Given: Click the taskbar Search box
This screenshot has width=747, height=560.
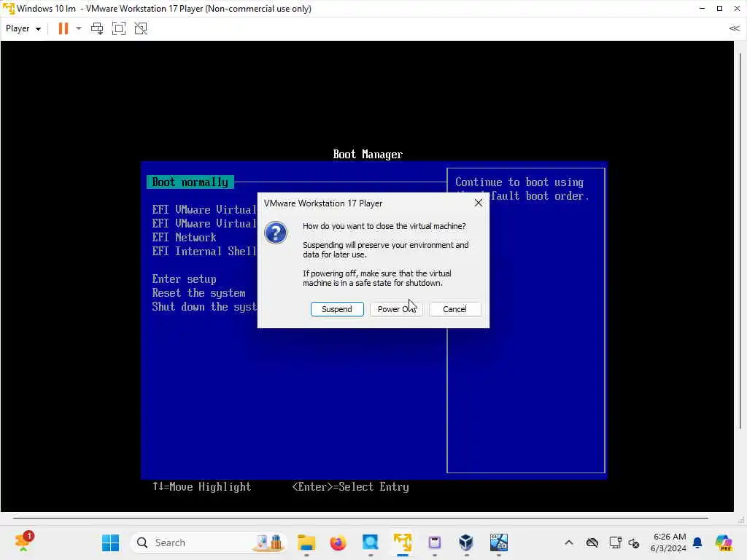Looking at the screenshot, I should tap(208, 542).
